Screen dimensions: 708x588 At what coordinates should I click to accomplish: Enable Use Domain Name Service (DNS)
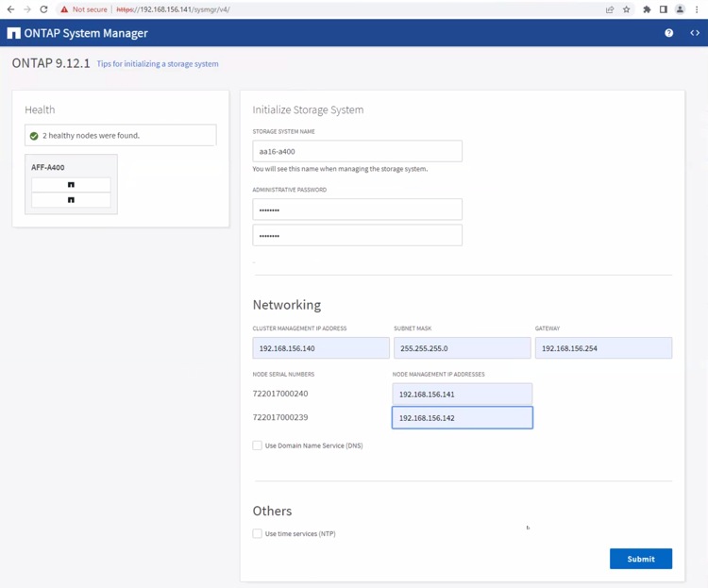257,445
